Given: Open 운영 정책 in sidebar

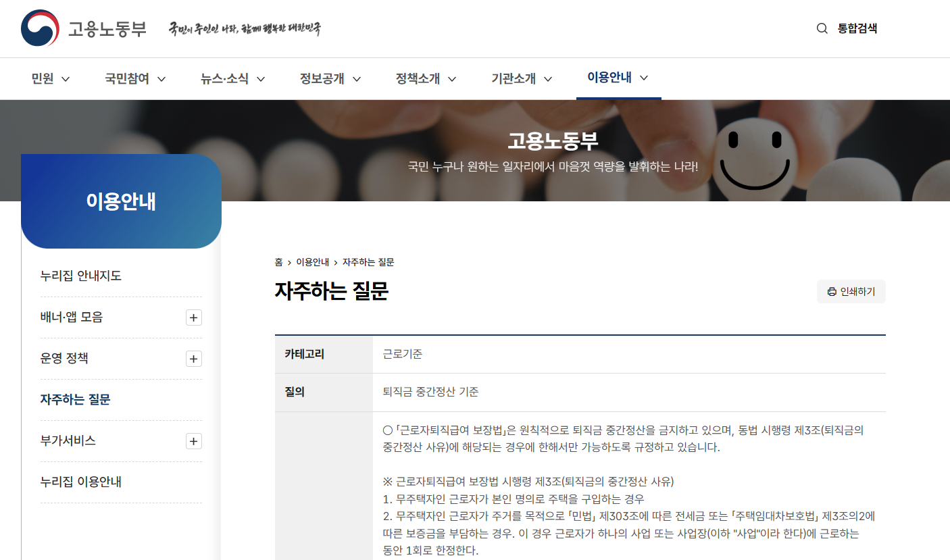Looking at the screenshot, I should [x=64, y=358].
